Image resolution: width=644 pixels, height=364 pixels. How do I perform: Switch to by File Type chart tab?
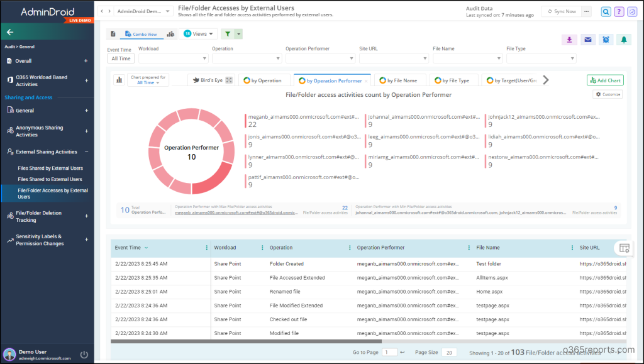click(x=453, y=80)
